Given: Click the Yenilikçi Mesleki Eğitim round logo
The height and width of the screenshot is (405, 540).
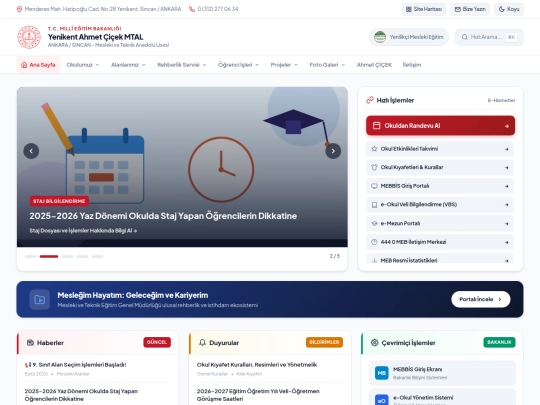Looking at the screenshot, I should [x=380, y=37].
